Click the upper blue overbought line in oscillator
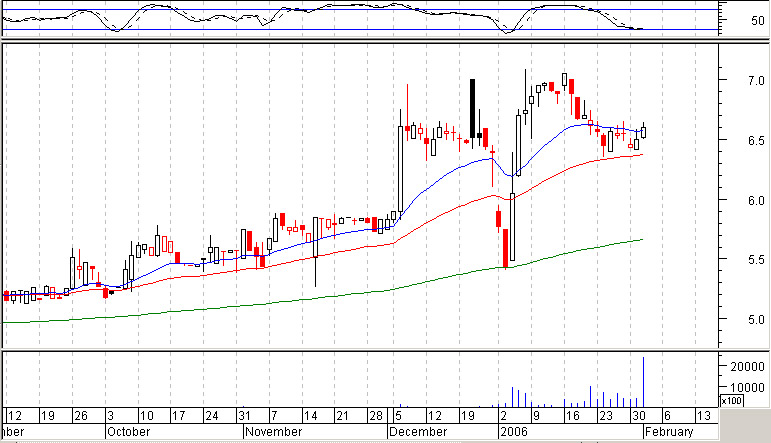 pyautogui.click(x=360, y=9)
